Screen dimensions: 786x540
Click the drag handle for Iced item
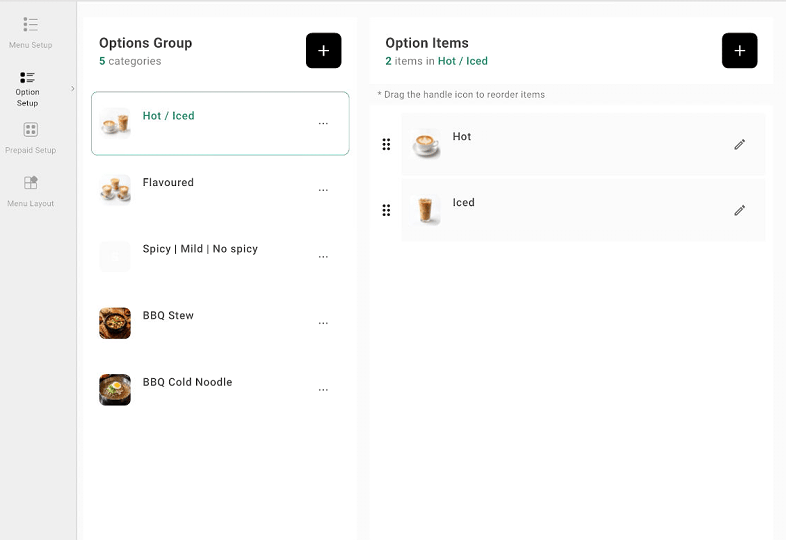[386, 210]
